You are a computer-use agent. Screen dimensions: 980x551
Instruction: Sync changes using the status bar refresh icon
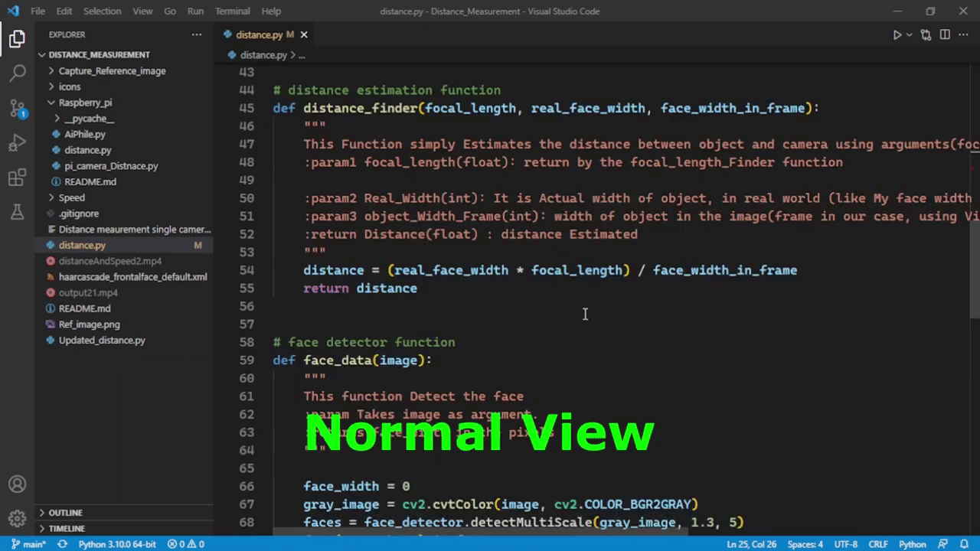coord(62,544)
